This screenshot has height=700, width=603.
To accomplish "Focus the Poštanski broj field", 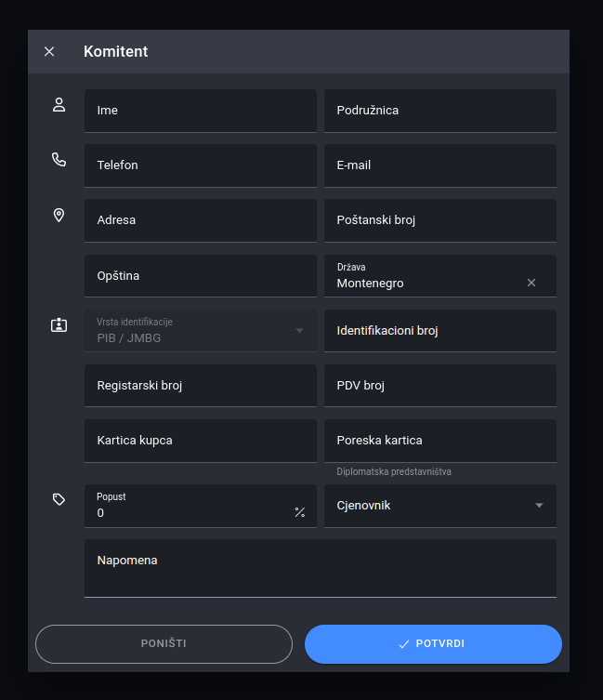I will (x=439, y=221).
